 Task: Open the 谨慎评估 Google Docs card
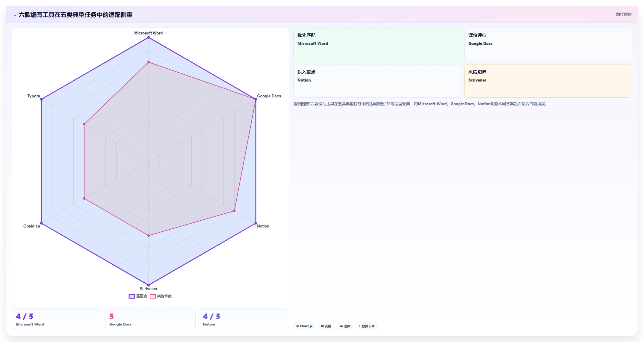click(x=548, y=44)
